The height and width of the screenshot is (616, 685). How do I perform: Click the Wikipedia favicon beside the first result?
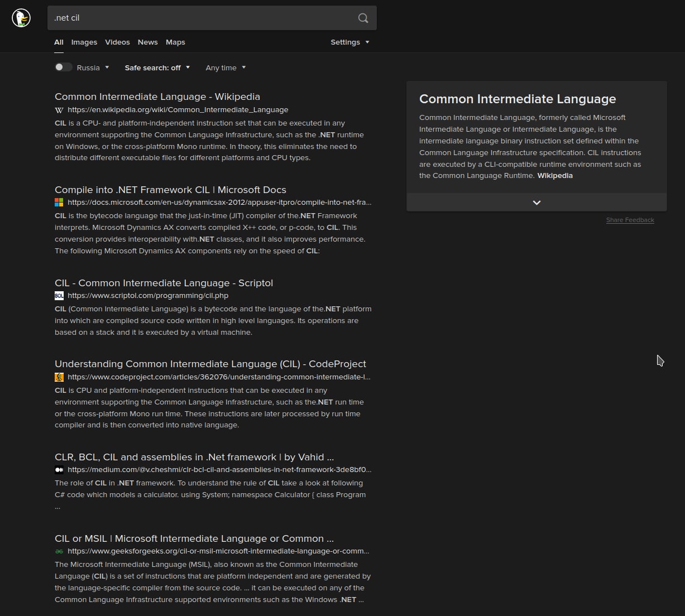[59, 110]
